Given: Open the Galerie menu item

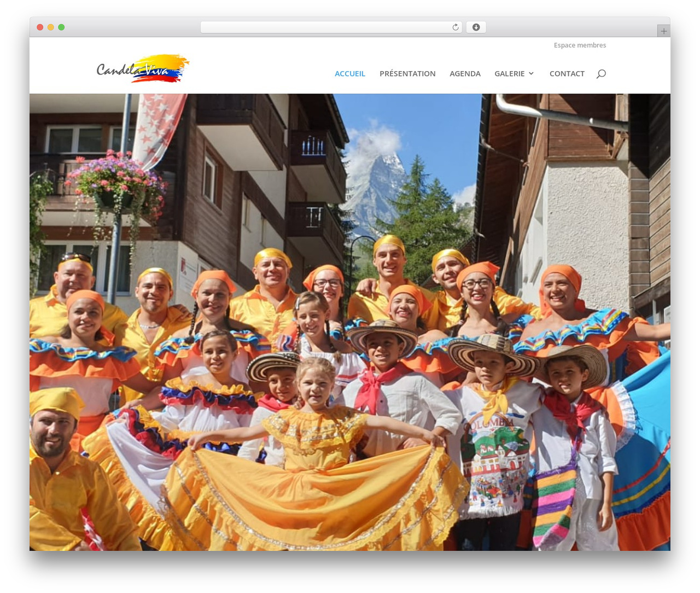Looking at the screenshot, I should pyautogui.click(x=509, y=73).
